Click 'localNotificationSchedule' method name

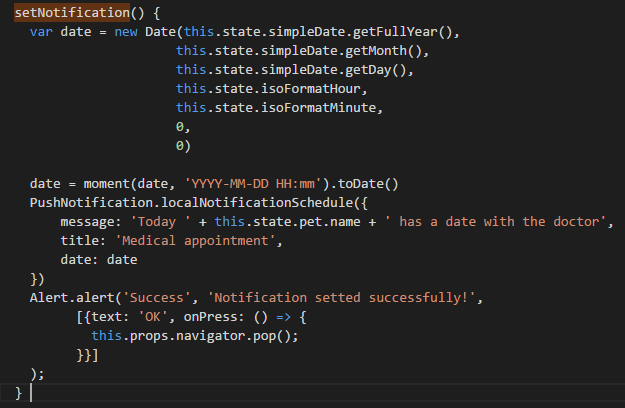(257, 203)
